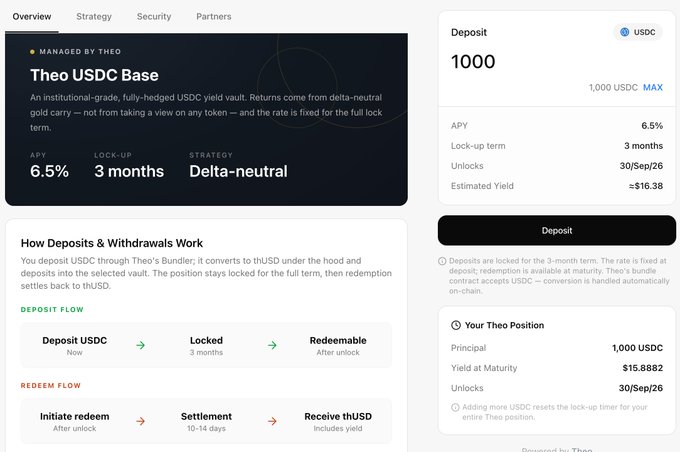
Task: Click the Estimated Yield ≈$16.38 value
Action: tap(646, 186)
